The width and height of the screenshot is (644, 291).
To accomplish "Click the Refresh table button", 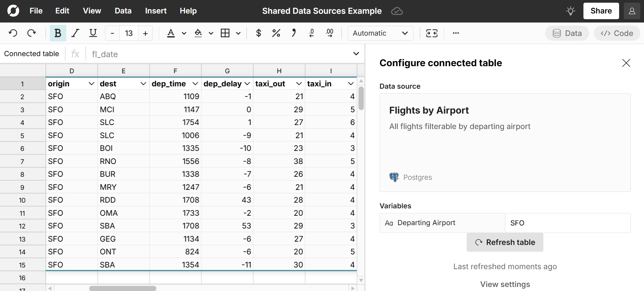I will (505, 242).
